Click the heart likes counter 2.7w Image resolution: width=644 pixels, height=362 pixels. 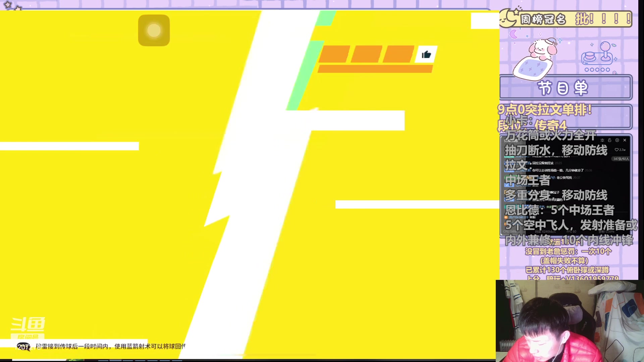click(620, 150)
